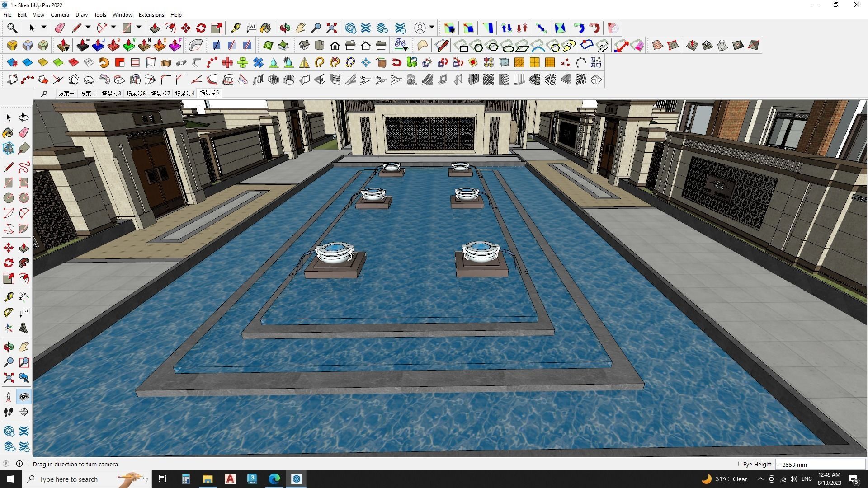Switch to the 场景号3 scene tab
The width and height of the screenshot is (868, 488).
coord(111,93)
